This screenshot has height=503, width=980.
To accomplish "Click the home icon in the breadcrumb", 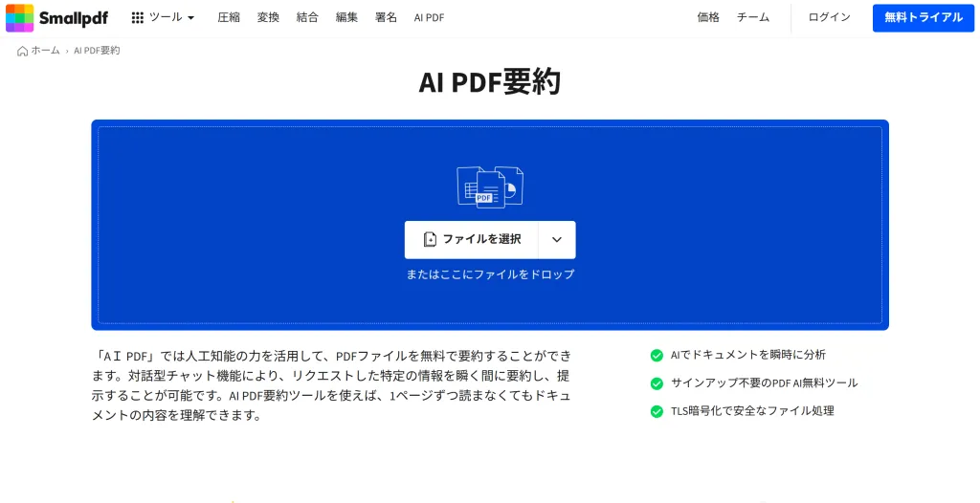I will click(23, 52).
